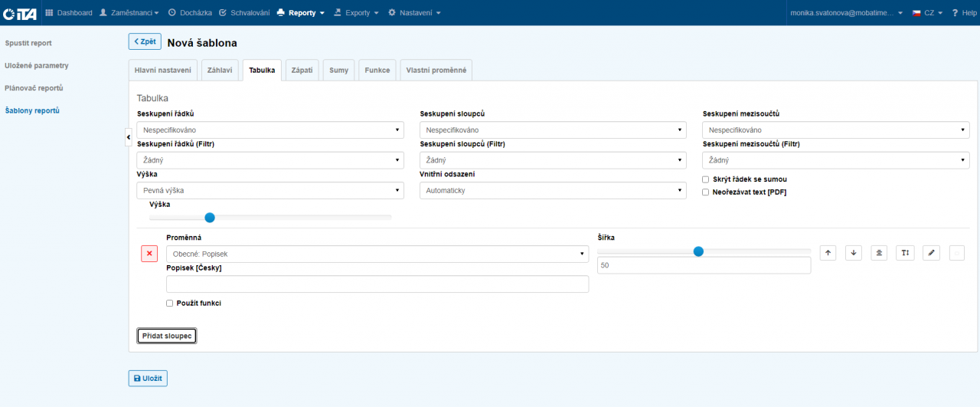
Task: Click the iTA logo
Action: click(20, 13)
